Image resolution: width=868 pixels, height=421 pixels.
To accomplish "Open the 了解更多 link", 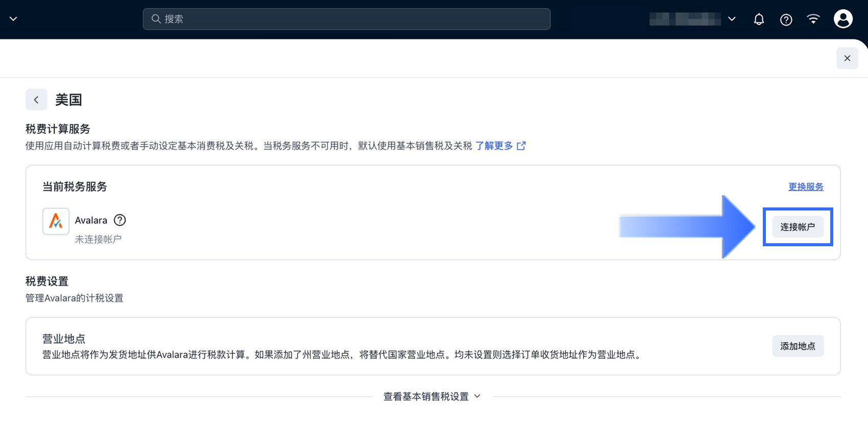I will (x=500, y=146).
